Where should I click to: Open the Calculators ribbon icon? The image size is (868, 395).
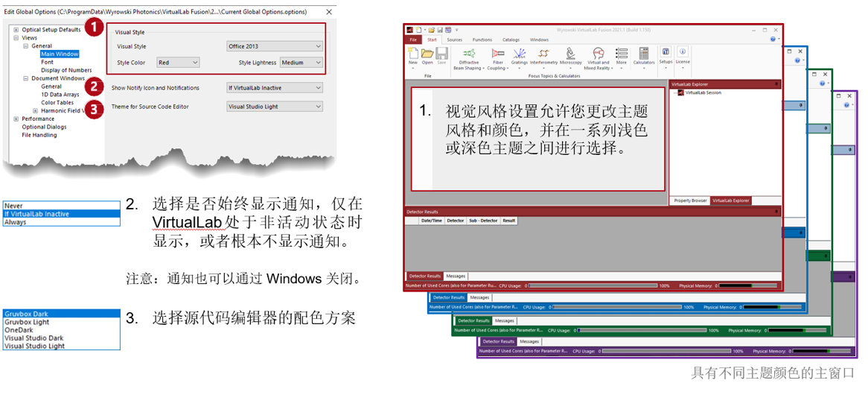(644, 54)
